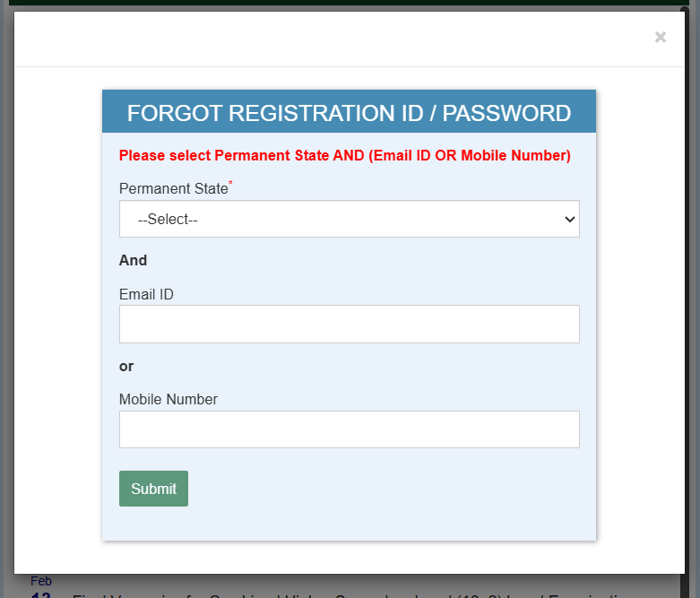
Task: Click the bold "or" separator text
Action: click(126, 367)
